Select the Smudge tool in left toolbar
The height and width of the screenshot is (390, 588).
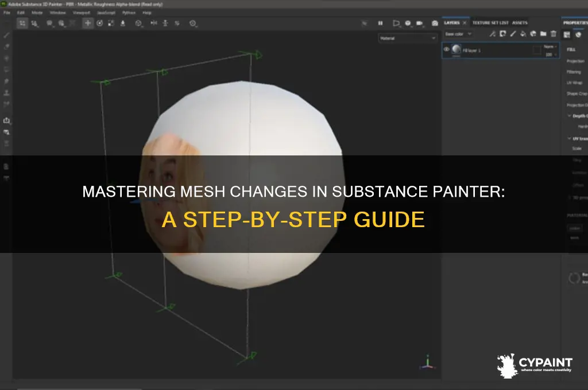tap(6, 81)
